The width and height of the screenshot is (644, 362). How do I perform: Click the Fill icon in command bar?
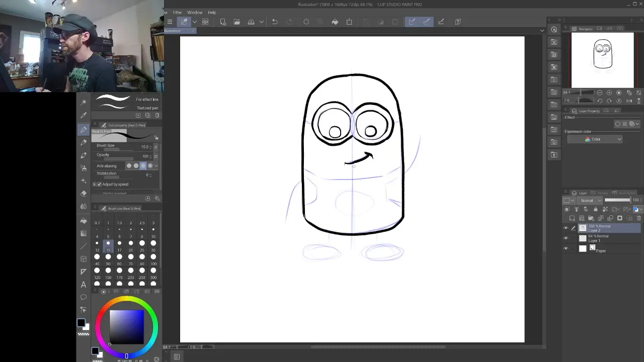[335, 22]
